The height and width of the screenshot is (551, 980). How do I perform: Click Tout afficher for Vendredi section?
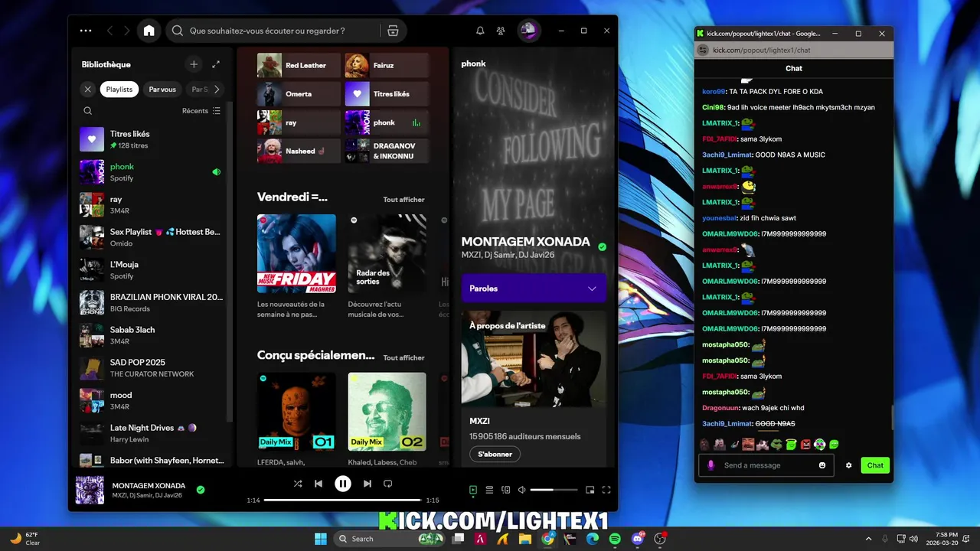pyautogui.click(x=403, y=200)
